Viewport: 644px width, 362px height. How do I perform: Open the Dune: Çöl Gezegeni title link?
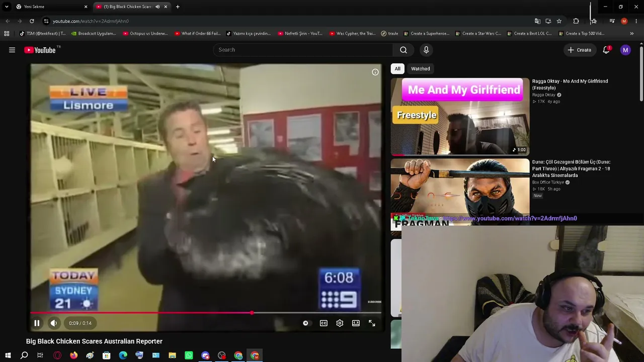(x=571, y=168)
